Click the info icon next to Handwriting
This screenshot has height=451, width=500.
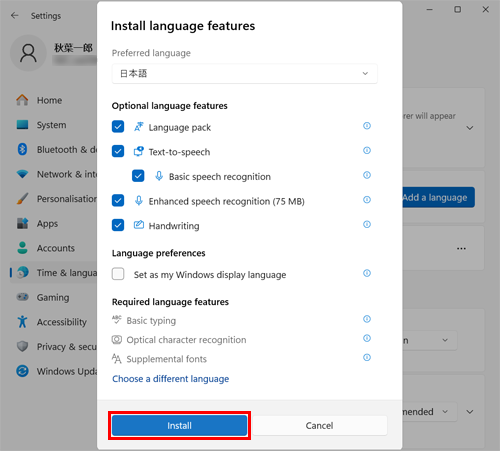tap(367, 225)
